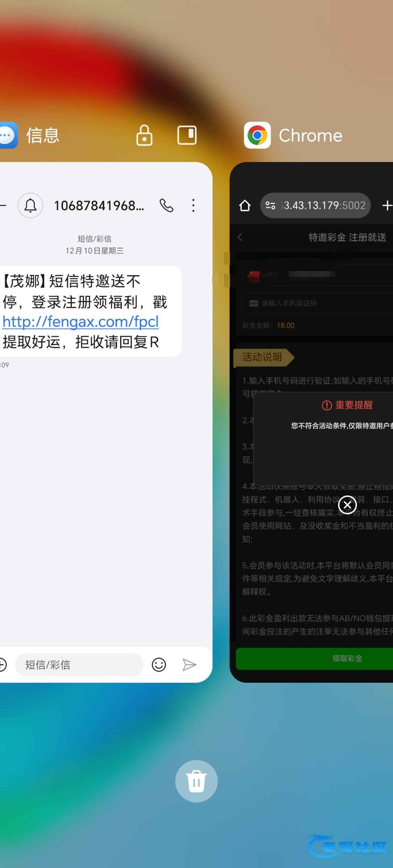Open Messages in split-screen view

(x=187, y=135)
